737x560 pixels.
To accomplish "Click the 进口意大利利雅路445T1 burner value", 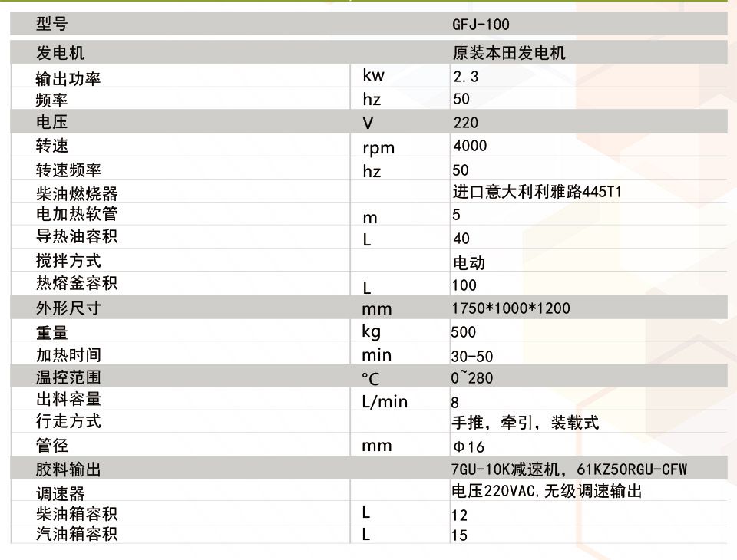I will [537, 192].
